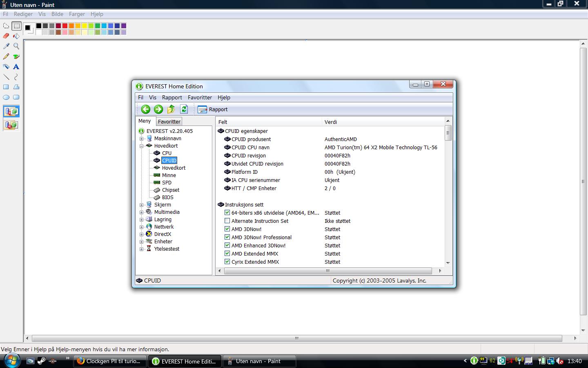Image resolution: width=588 pixels, height=368 pixels.
Task: Toggle AMD Extended MMX checkbox
Action: [227, 254]
